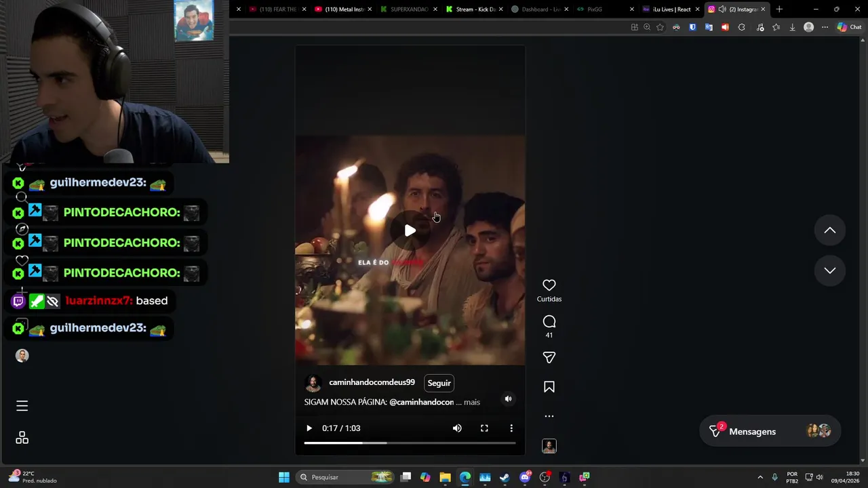Open profile avatar in Instagram sidebar
This screenshot has width=868, height=488.
pos(22,356)
